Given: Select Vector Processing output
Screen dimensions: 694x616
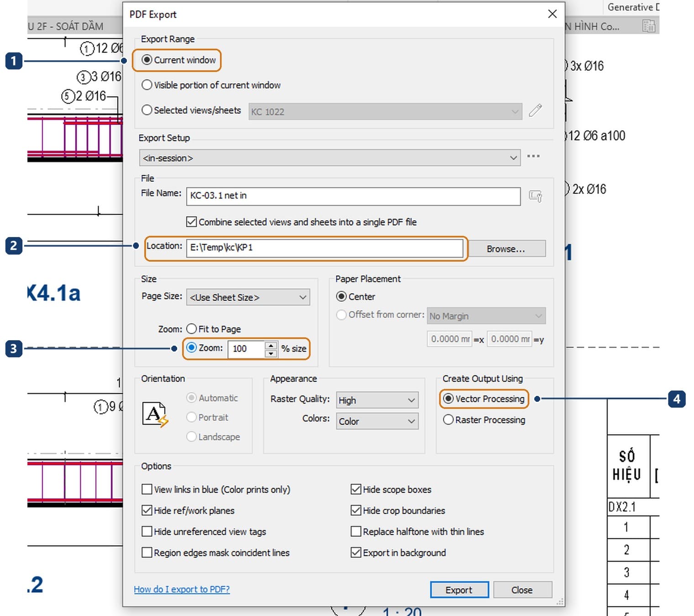Looking at the screenshot, I should pyautogui.click(x=484, y=399).
